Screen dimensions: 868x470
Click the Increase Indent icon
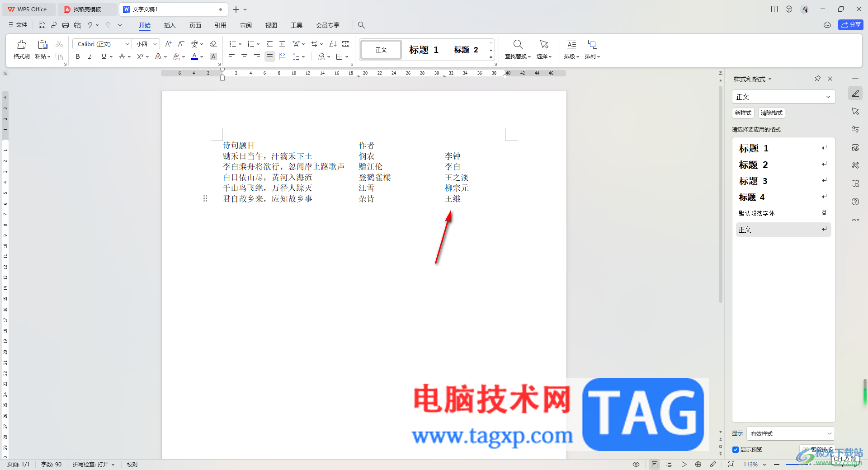coord(283,44)
